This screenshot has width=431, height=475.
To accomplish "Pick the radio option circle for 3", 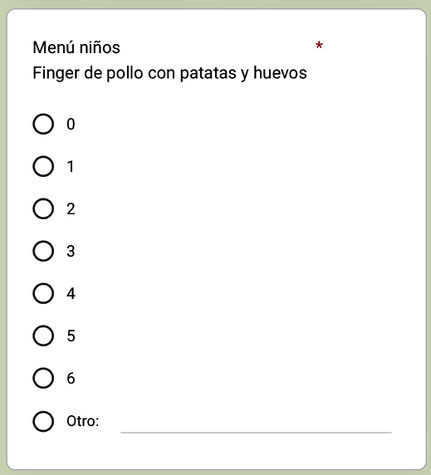I will click(43, 251).
